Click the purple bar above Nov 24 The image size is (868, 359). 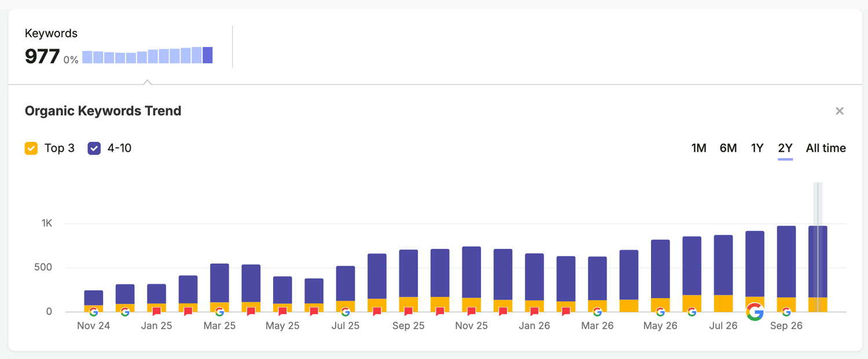[93, 298]
